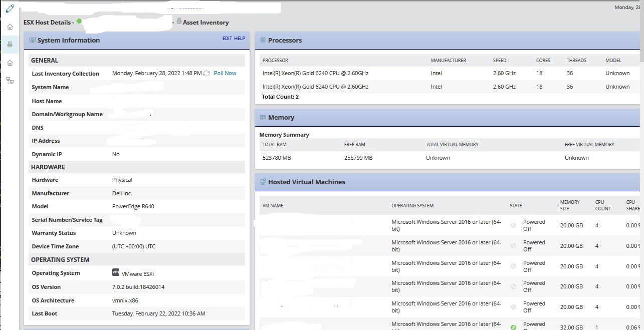644x330 pixels.
Task: Click the pencil edit icon in sidebar
Action: pyautogui.click(x=10, y=9)
